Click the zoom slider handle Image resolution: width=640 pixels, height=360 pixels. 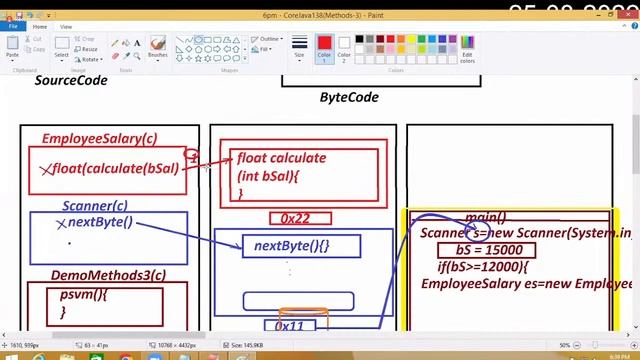(595, 345)
